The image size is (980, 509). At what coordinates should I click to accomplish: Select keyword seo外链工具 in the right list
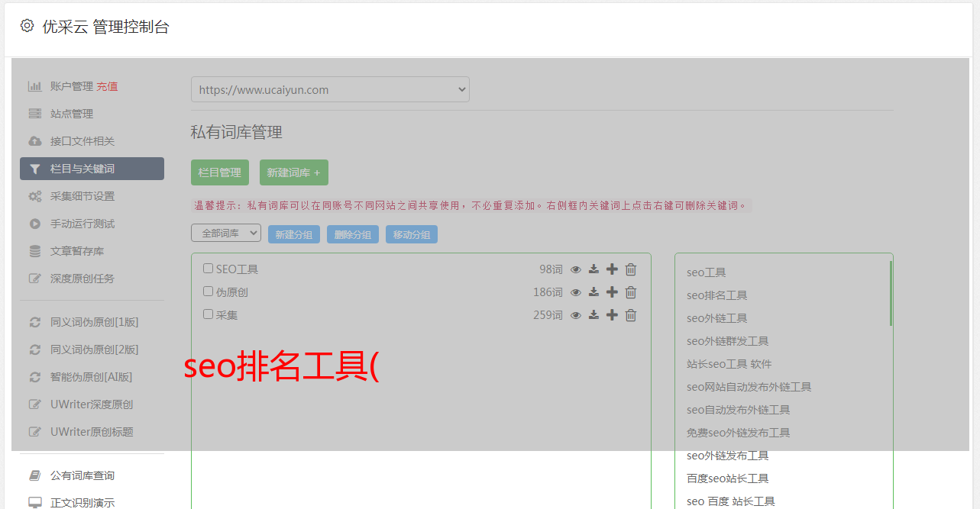[717, 318]
